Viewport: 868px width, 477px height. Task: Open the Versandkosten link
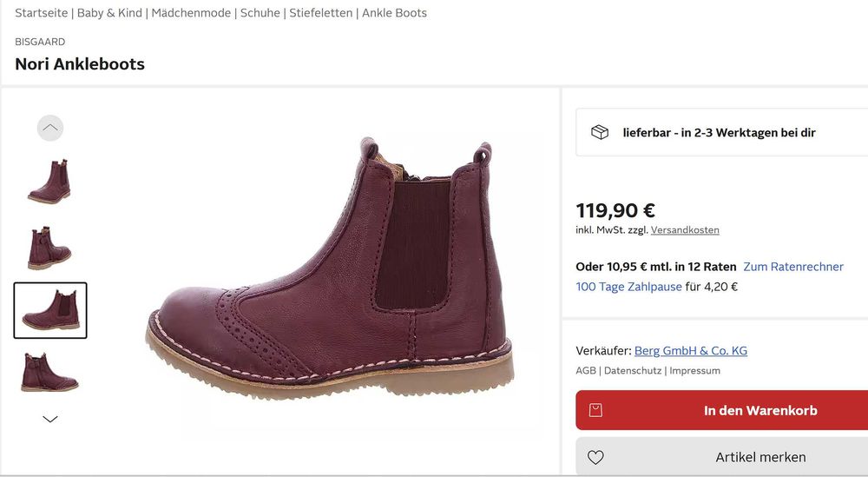(x=685, y=230)
